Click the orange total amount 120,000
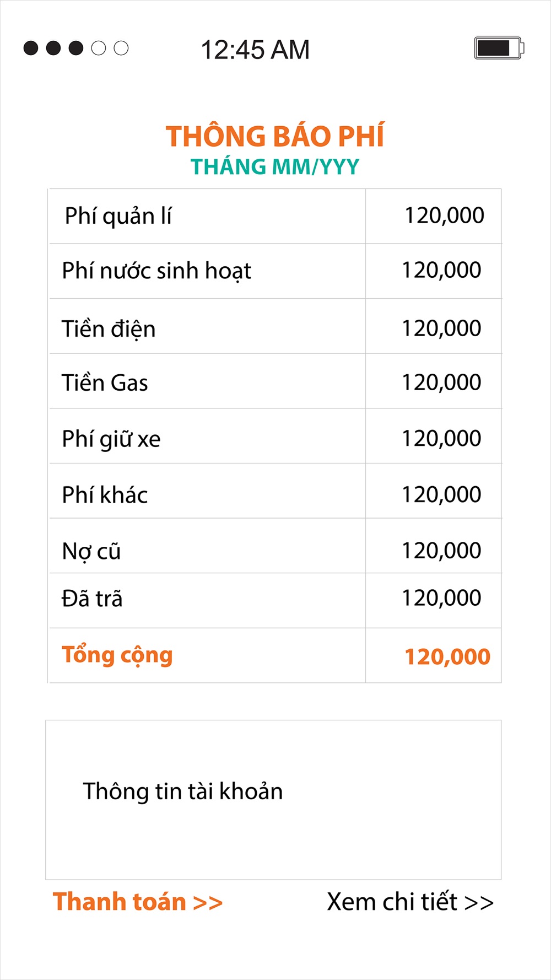The image size is (551, 980). pyautogui.click(x=447, y=656)
